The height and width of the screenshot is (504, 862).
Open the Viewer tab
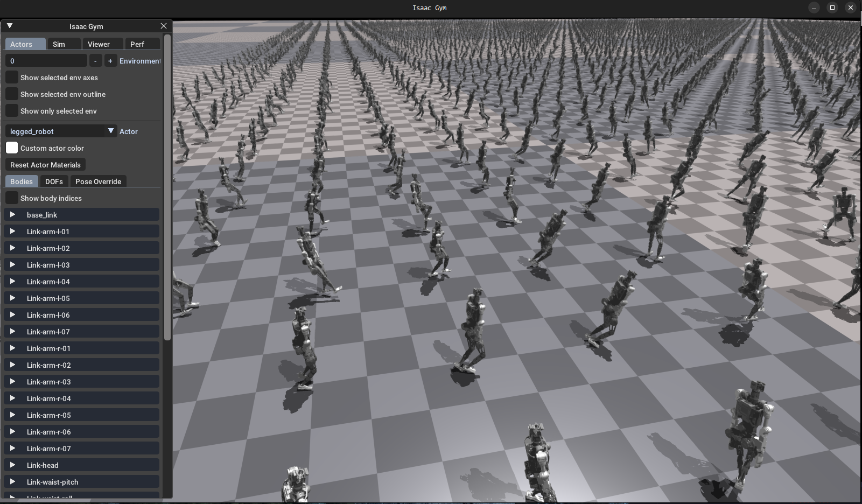coord(103,44)
